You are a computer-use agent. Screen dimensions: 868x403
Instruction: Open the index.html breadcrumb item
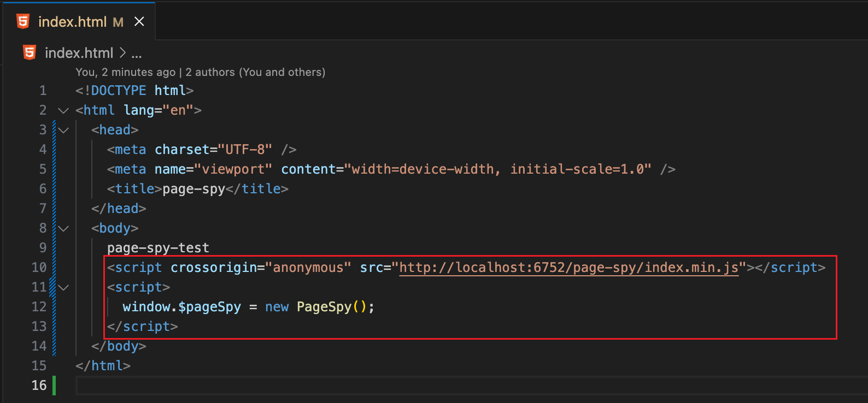coord(79,53)
